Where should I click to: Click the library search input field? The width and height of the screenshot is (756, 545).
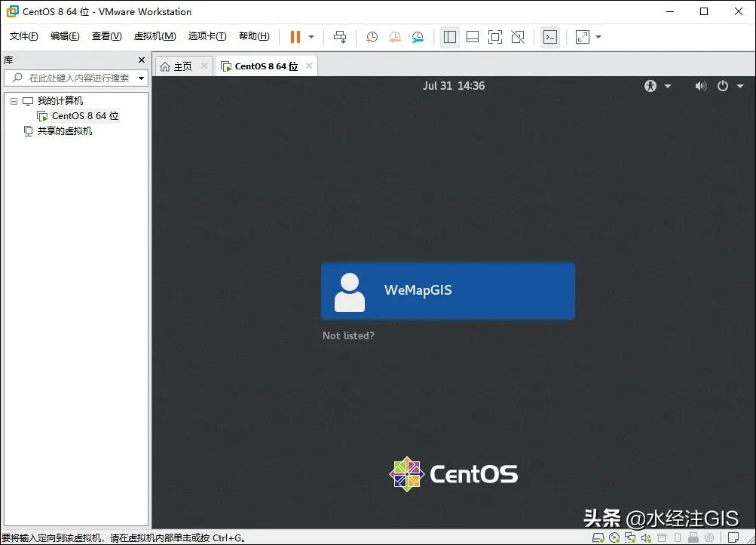tap(75, 78)
